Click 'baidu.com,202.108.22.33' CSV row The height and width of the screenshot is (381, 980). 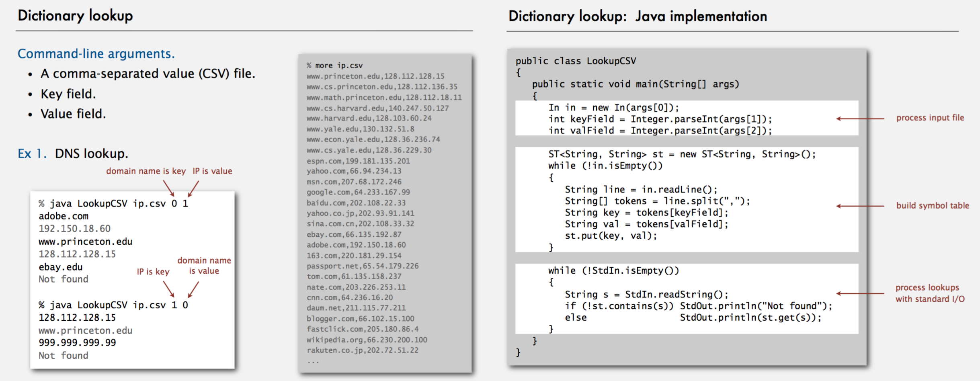pyautogui.click(x=356, y=203)
